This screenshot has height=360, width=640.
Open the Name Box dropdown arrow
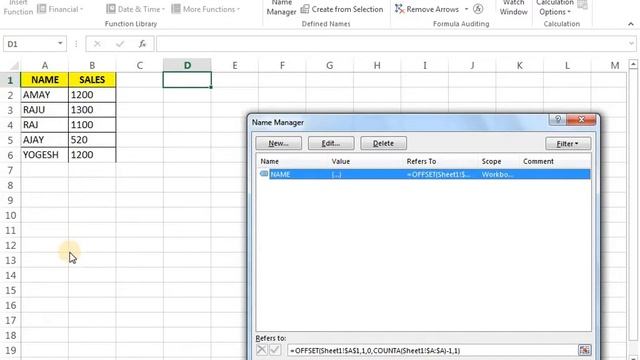click(60, 43)
